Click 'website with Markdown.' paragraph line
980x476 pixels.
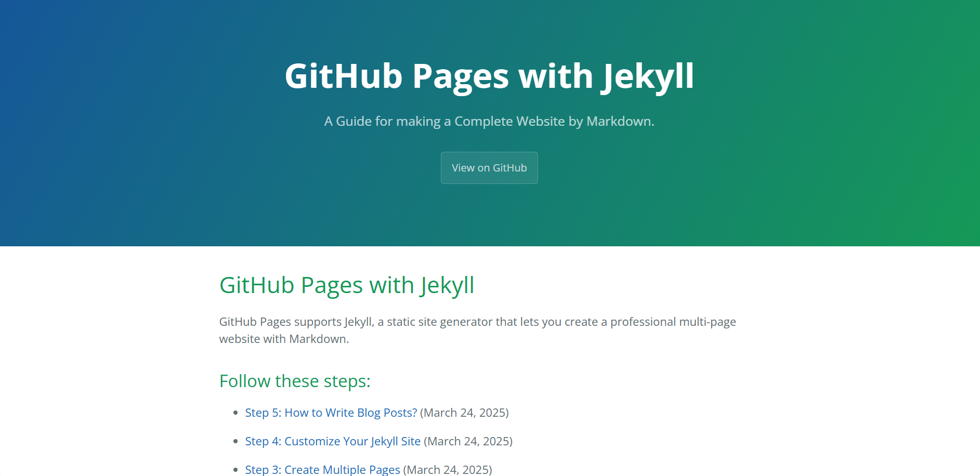(284, 339)
